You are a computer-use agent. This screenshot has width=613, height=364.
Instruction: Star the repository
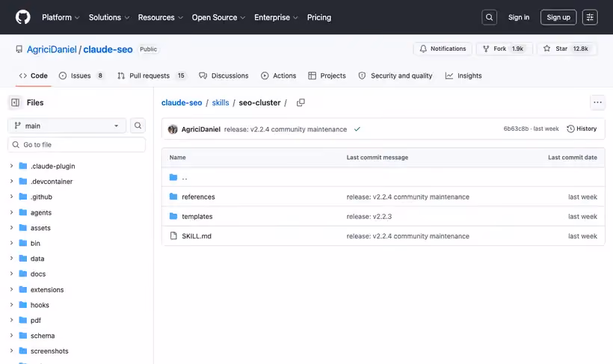(x=567, y=49)
